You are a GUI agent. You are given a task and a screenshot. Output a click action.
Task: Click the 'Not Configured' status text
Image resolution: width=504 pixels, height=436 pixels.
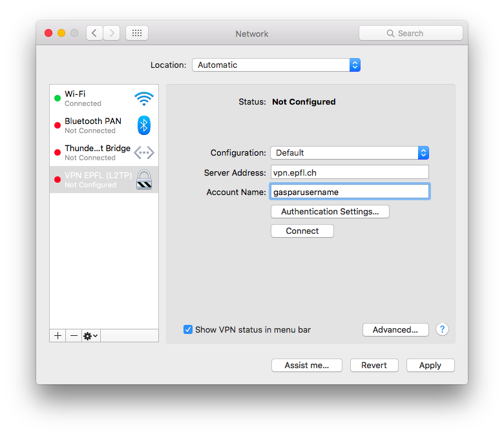point(304,102)
